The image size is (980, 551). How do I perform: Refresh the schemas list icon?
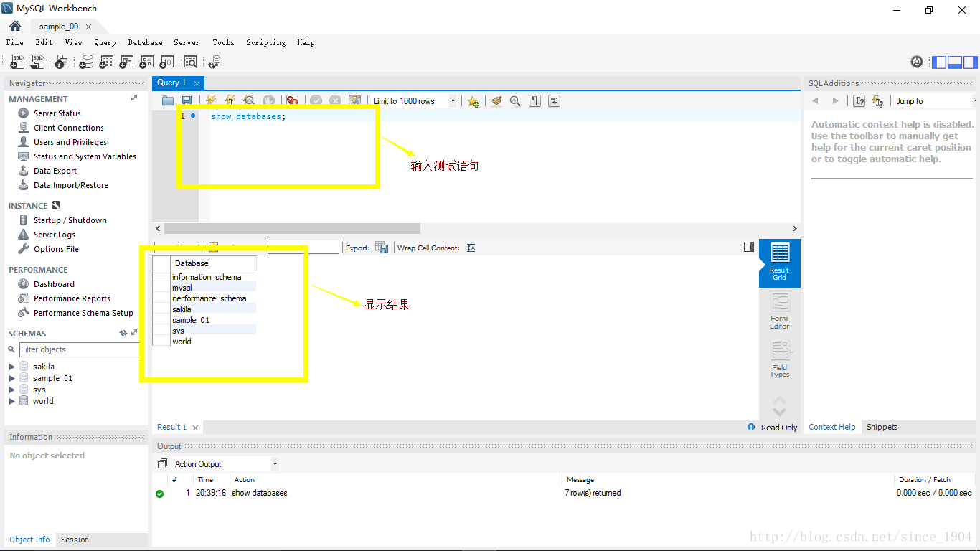(123, 334)
